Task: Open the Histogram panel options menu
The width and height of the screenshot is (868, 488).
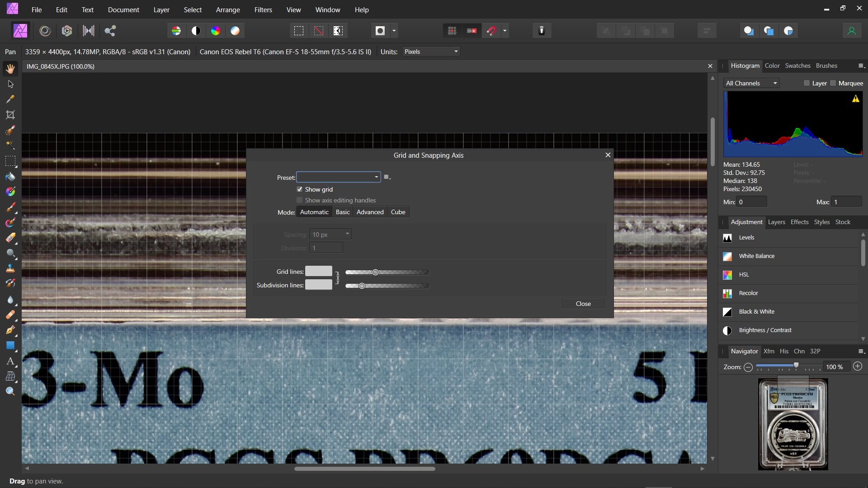Action: pos(861,66)
